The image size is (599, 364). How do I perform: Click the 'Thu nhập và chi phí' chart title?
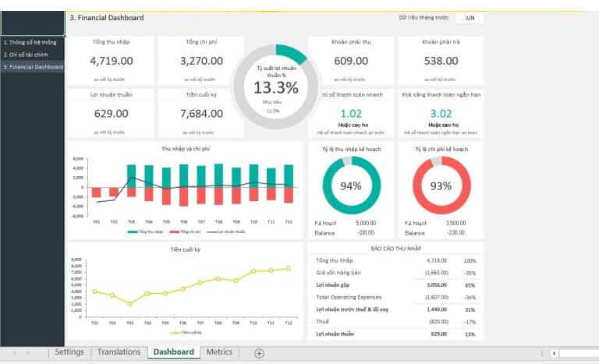(x=186, y=149)
